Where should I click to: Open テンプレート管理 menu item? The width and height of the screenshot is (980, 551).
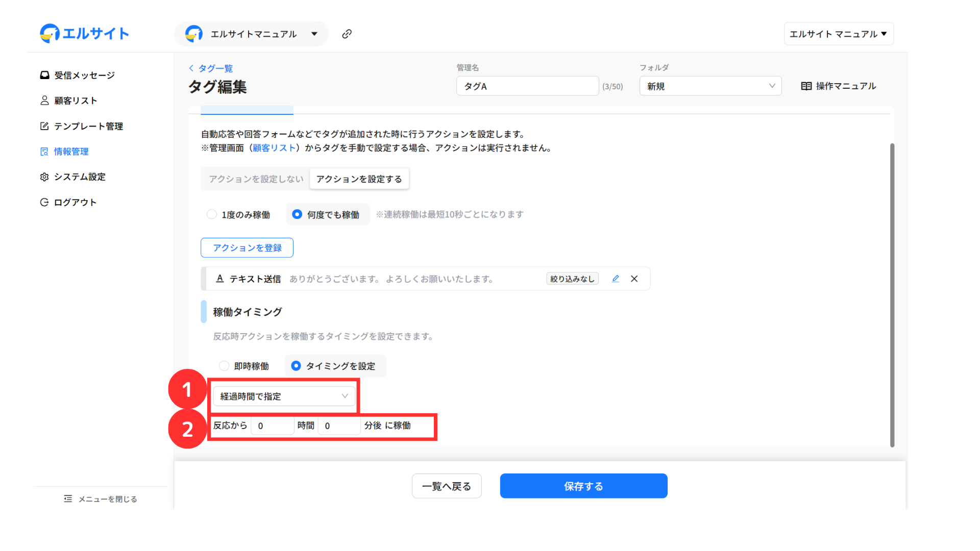click(x=88, y=126)
